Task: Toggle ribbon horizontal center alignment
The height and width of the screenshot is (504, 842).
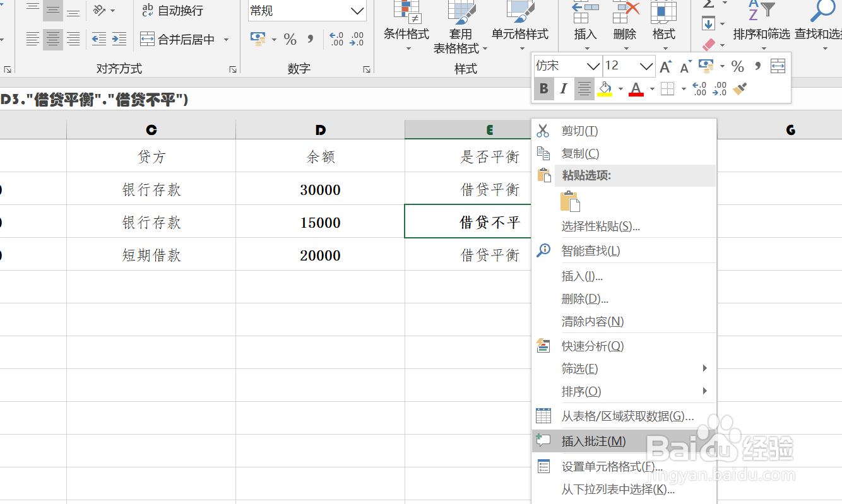Action: point(53,40)
